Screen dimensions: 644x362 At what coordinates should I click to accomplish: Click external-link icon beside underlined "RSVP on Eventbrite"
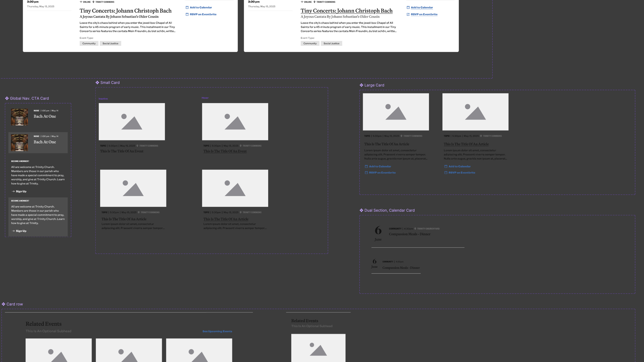coord(408,14)
